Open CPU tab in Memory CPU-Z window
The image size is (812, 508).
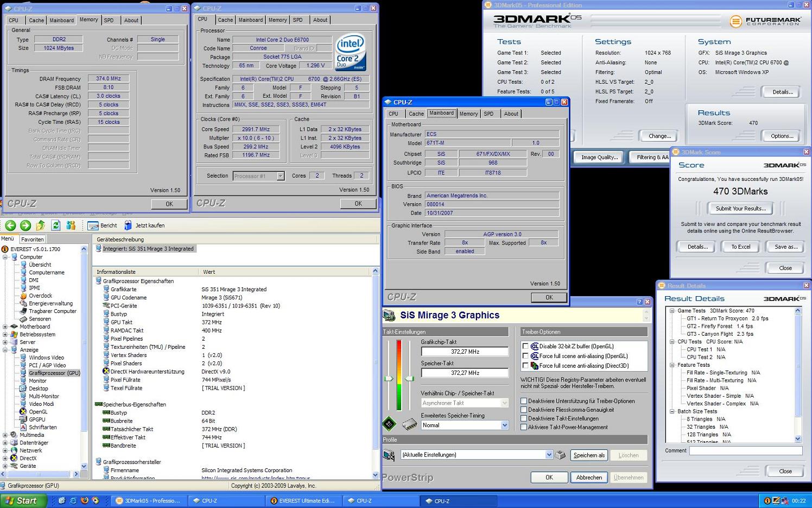pyautogui.click(x=14, y=20)
